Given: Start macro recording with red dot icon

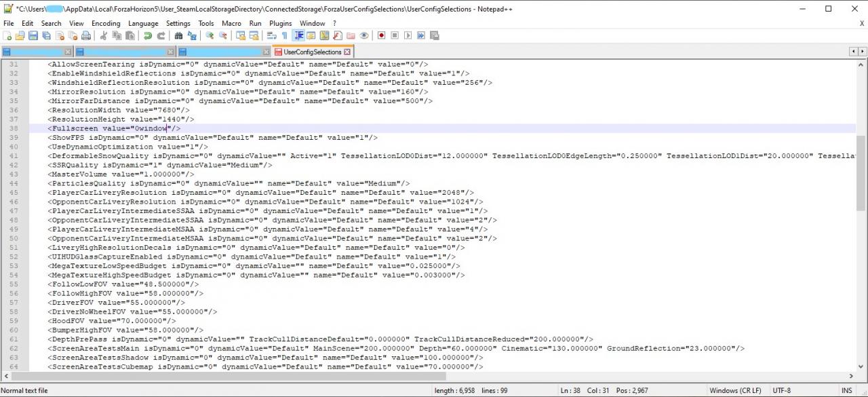Looking at the screenshot, I should (381, 36).
